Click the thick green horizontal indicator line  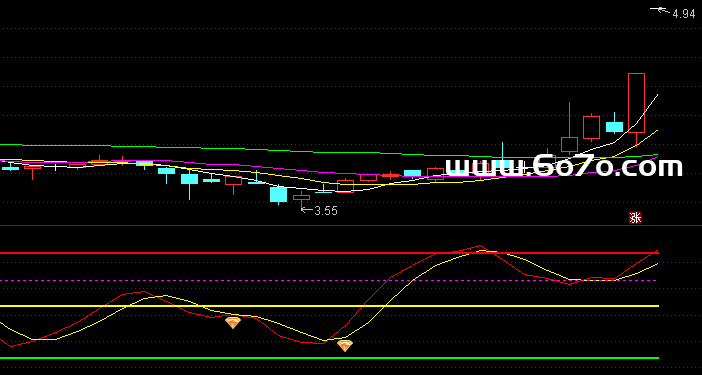point(329,358)
